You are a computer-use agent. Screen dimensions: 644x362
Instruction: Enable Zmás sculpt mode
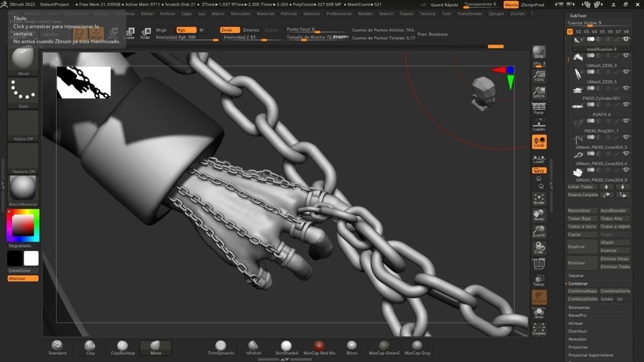229,30
